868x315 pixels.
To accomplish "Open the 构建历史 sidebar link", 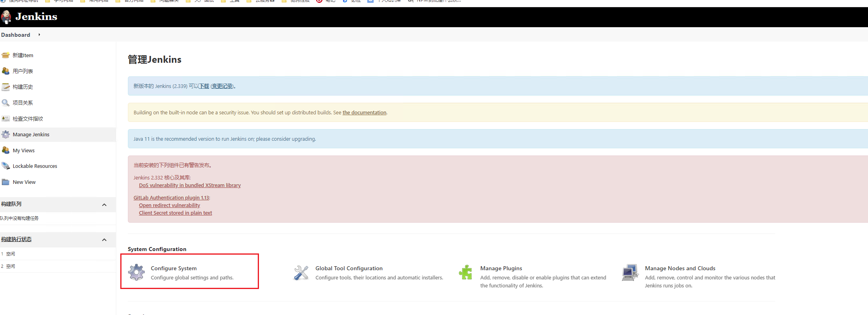I will coord(23,87).
